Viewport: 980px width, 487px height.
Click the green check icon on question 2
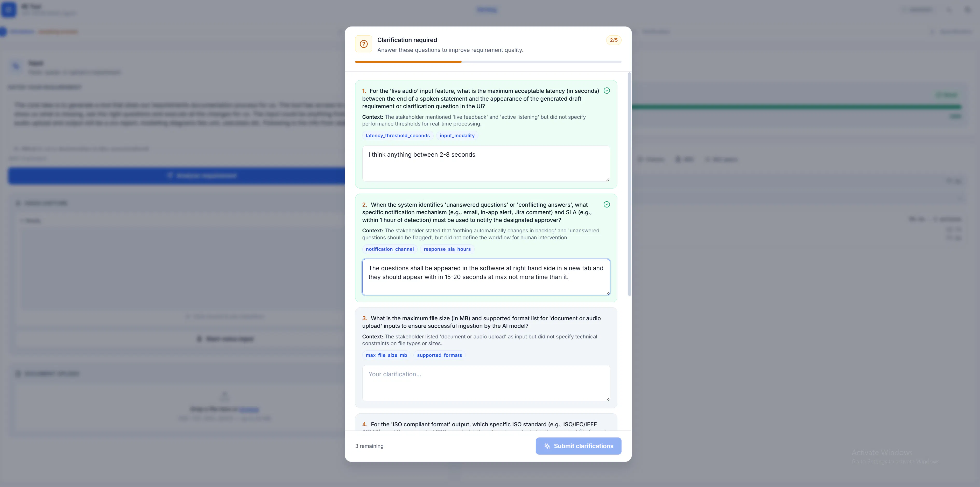[x=607, y=204]
